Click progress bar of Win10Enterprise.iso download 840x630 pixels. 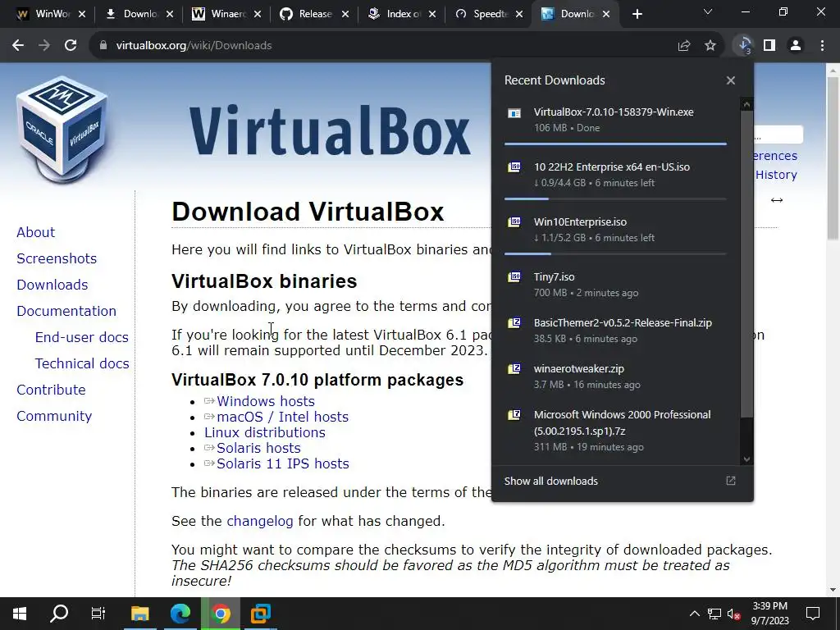(x=615, y=253)
